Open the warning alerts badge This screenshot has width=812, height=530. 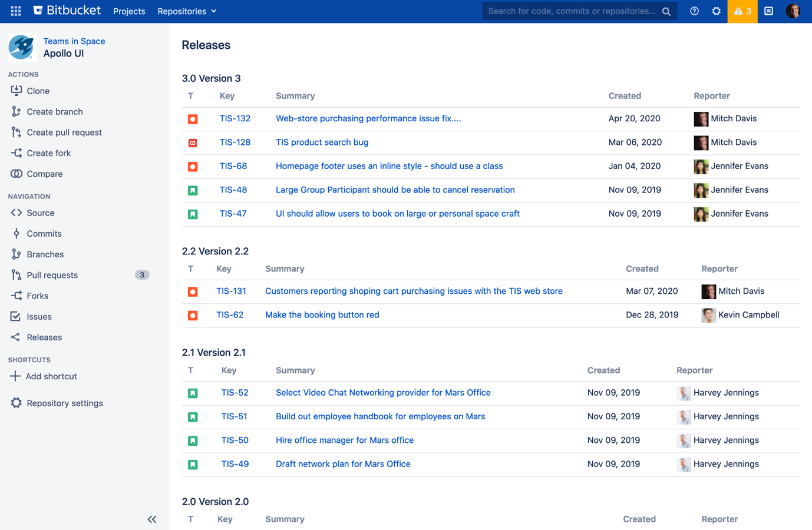pyautogui.click(x=742, y=11)
